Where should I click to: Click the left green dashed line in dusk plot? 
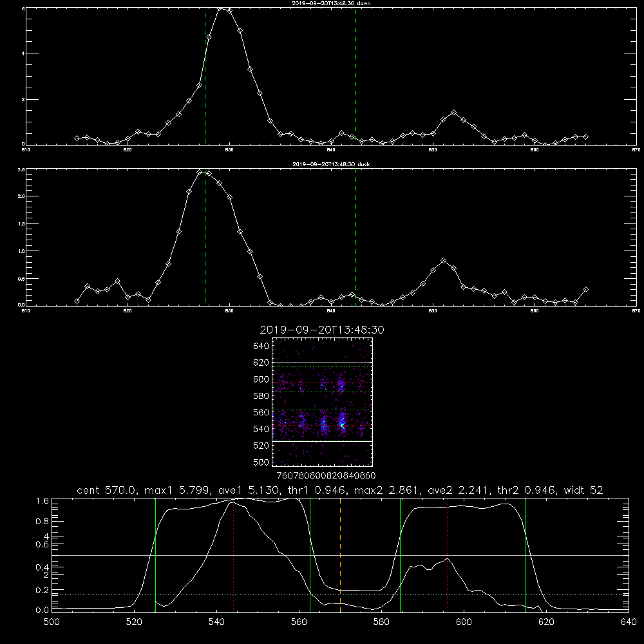pos(205,238)
